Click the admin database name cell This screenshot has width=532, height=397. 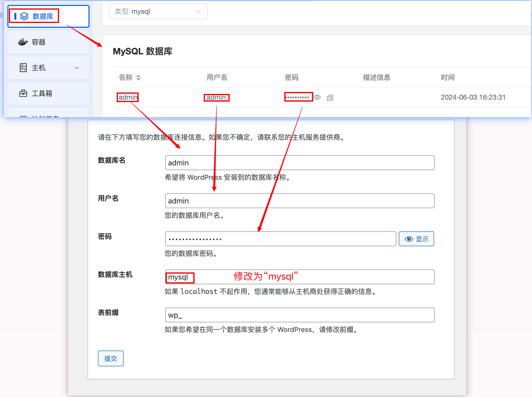128,97
